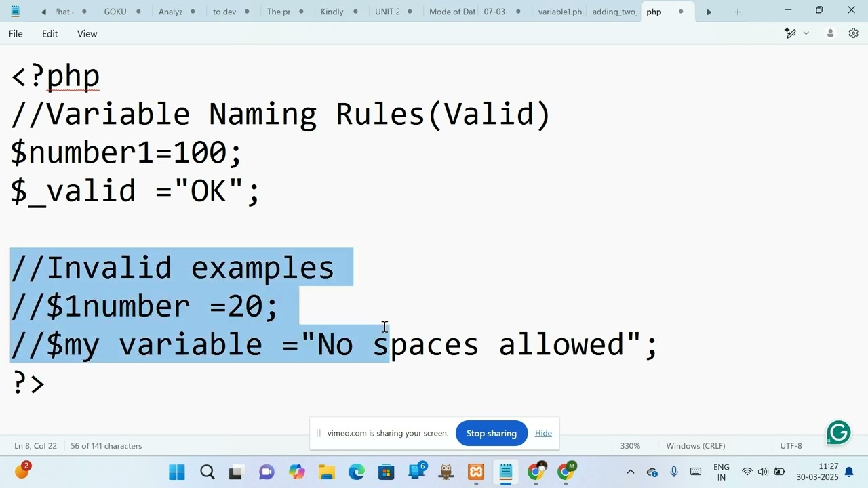The width and height of the screenshot is (868, 488).
Task: Expand the arrow next to the rewrite pen
Action: [806, 33]
